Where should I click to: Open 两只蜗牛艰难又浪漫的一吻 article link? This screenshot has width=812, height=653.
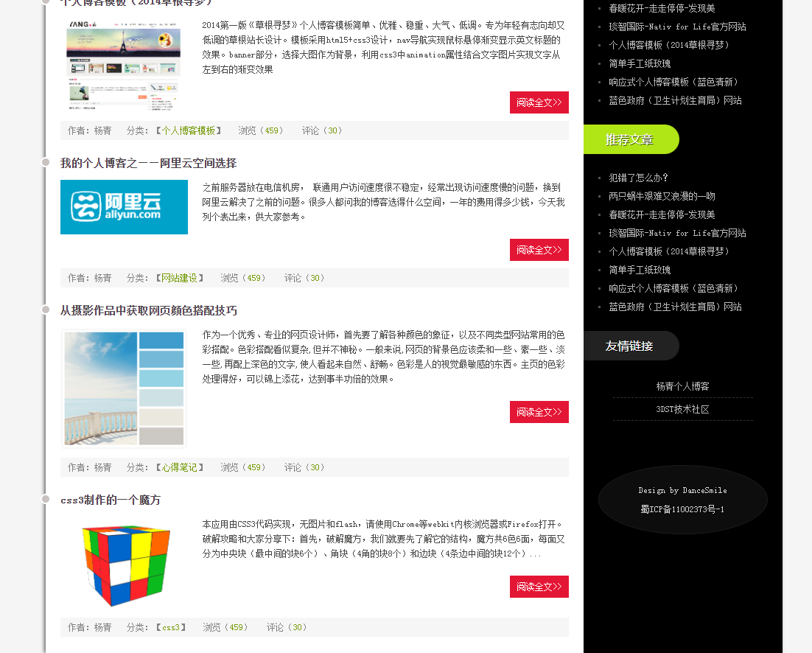point(662,196)
